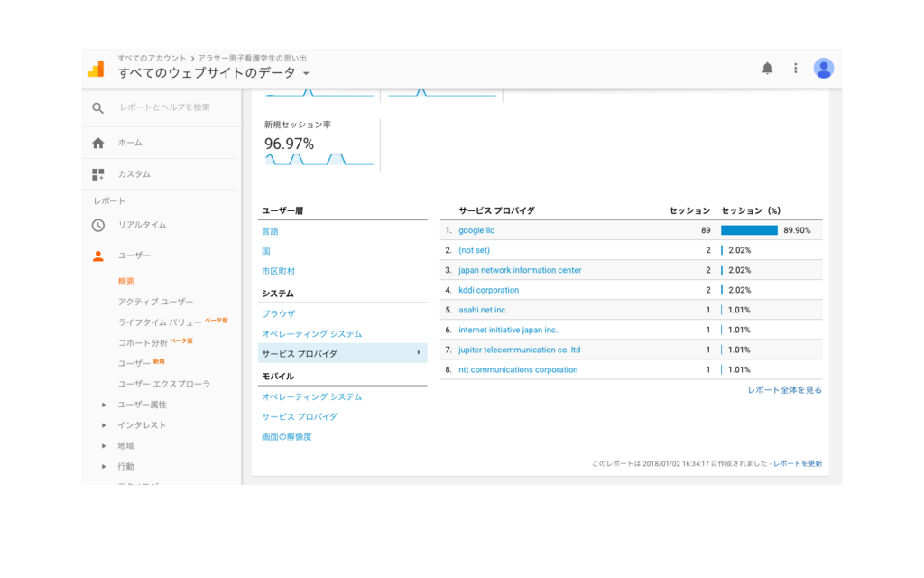Click the 新規セッション率 sparkline card
The width and height of the screenshot is (924, 578).
(x=319, y=145)
